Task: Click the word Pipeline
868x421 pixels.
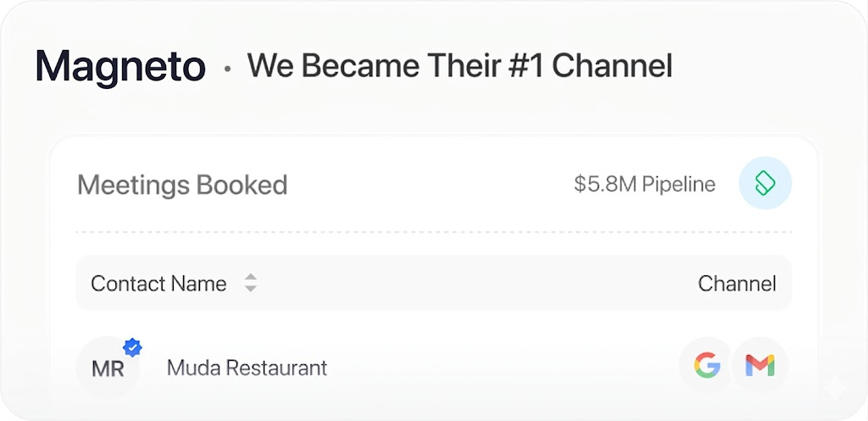Action: [x=678, y=185]
